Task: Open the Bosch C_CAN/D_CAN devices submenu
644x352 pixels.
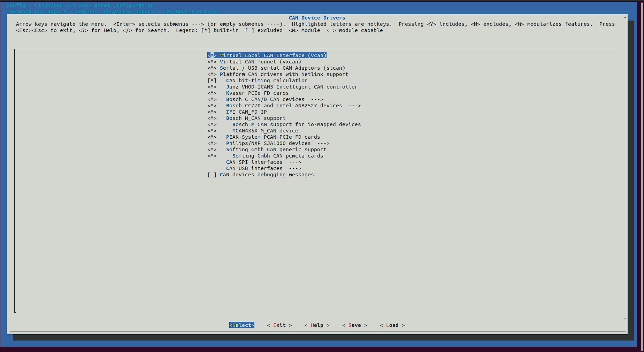Action: 265,99
